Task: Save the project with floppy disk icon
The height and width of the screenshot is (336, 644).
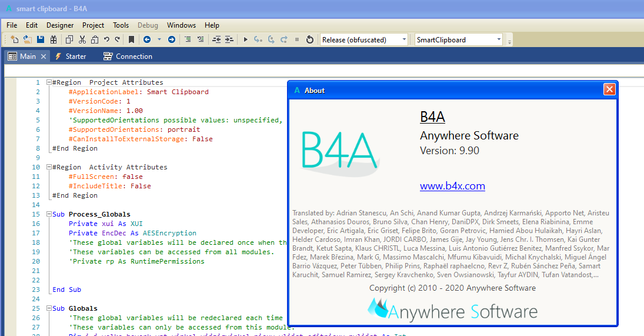Action: tap(40, 39)
